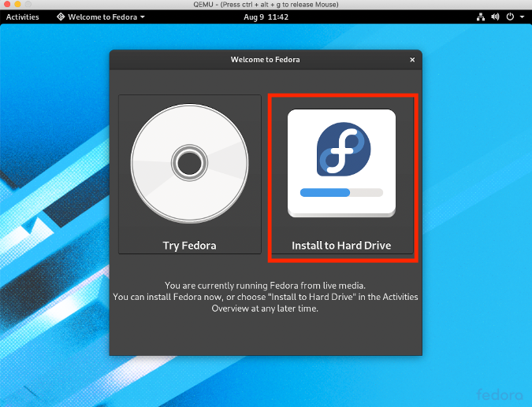Click the power icon in top bar

tap(510, 17)
